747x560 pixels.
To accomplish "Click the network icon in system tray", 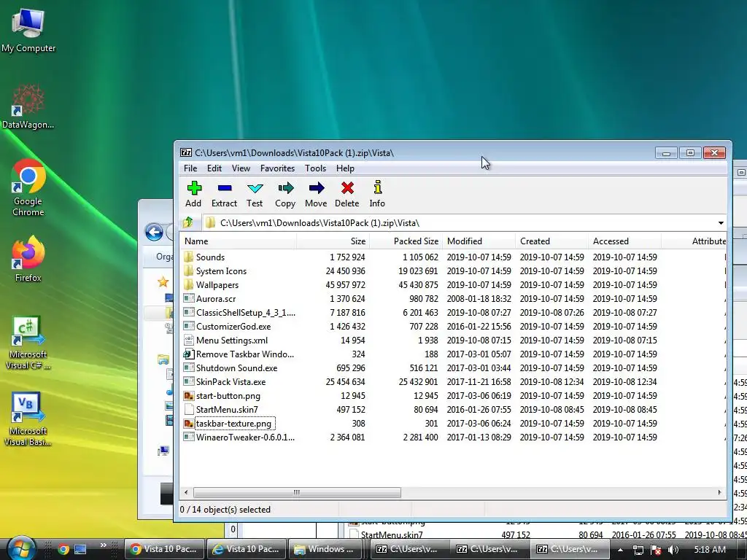I will coord(638,550).
